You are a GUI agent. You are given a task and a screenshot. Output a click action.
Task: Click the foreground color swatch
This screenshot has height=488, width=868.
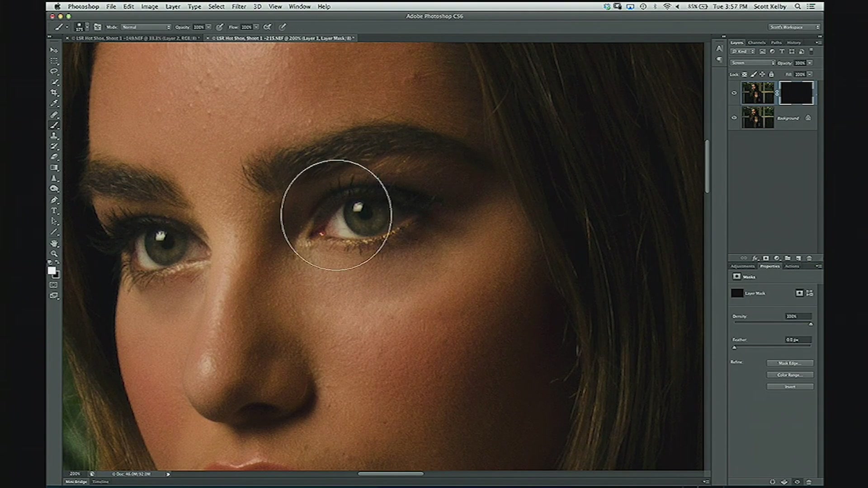coord(52,270)
